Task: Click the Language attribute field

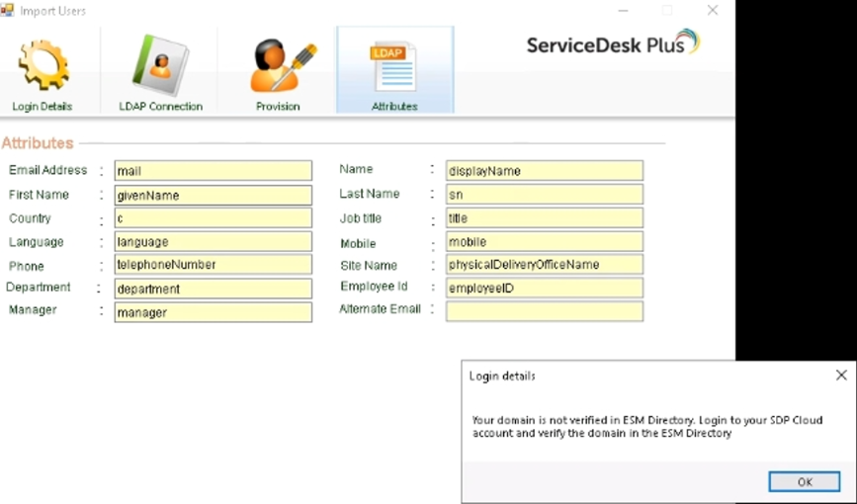Action: click(x=214, y=241)
